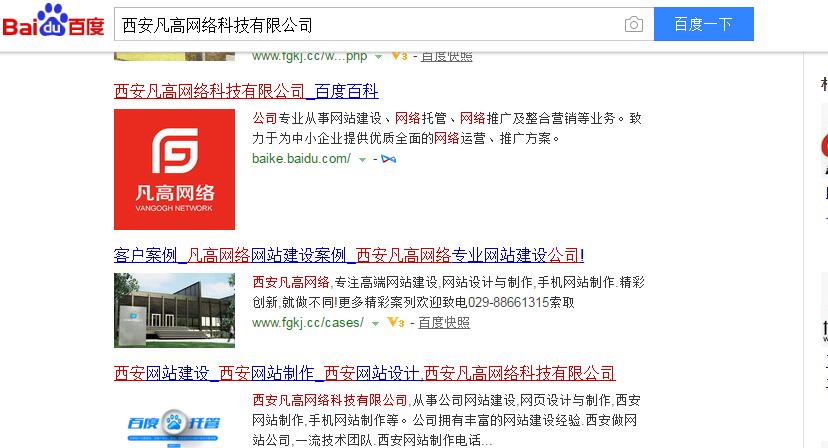Open 西安凡高网络科技有限公司_百度百科 link
The width and height of the screenshot is (828, 448).
(x=246, y=91)
